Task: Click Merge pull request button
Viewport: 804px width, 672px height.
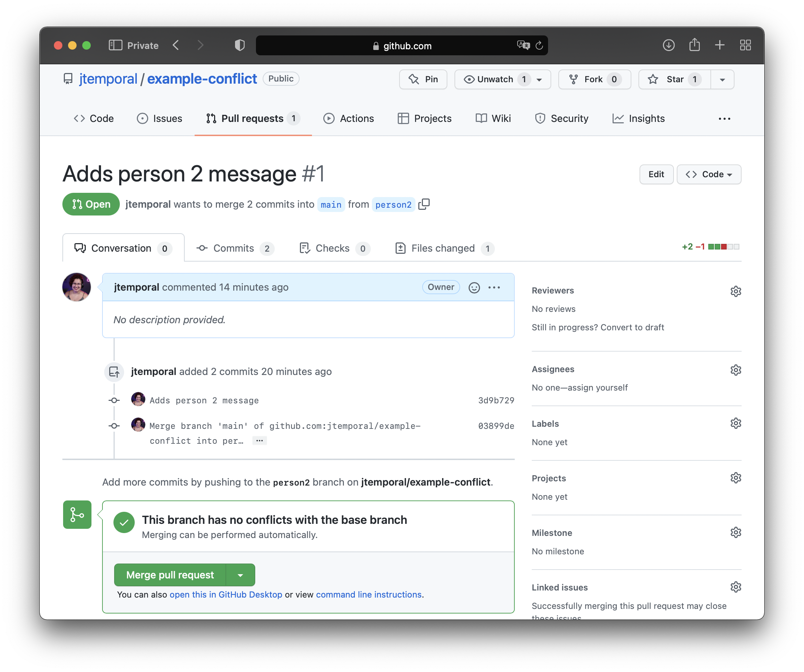Action: click(169, 575)
